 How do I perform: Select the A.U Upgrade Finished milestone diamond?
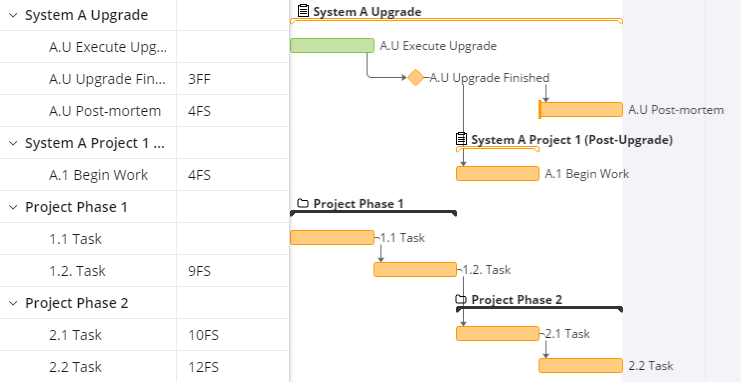pyautogui.click(x=415, y=78)
